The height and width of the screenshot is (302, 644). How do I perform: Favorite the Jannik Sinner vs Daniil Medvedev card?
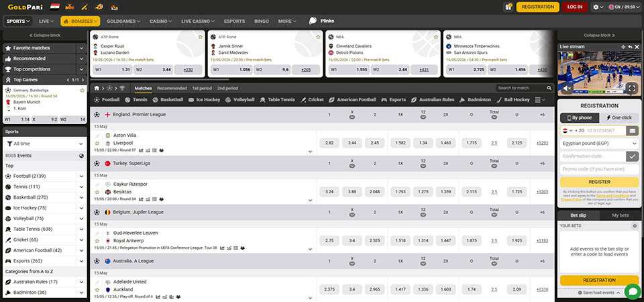pos(318,37)
